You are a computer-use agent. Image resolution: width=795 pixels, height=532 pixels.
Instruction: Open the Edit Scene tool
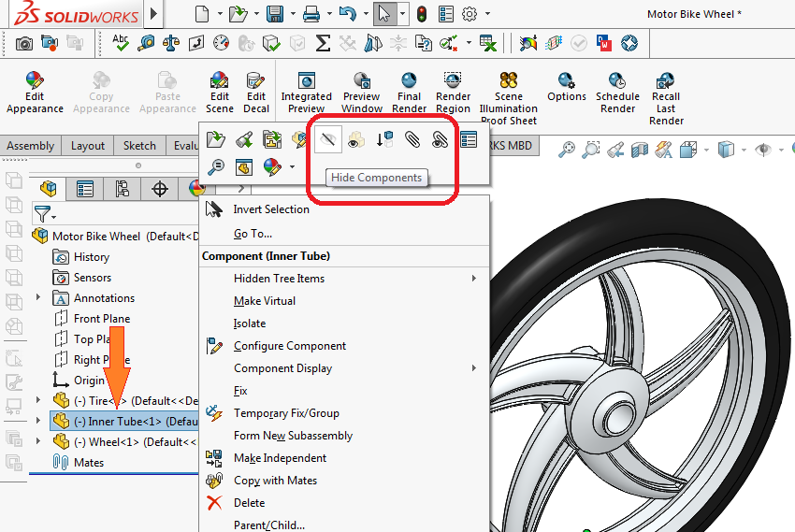click(x=220, y=93)
